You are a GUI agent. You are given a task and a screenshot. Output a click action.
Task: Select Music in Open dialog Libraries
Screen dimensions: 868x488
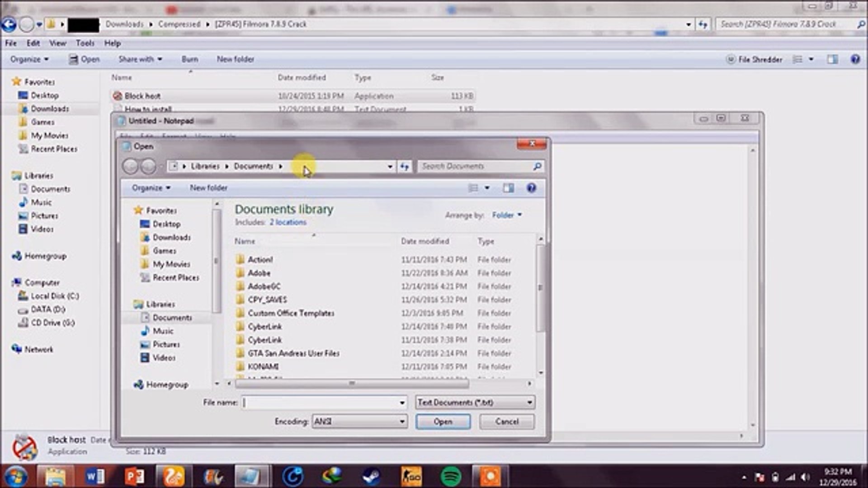pos(163,331)
